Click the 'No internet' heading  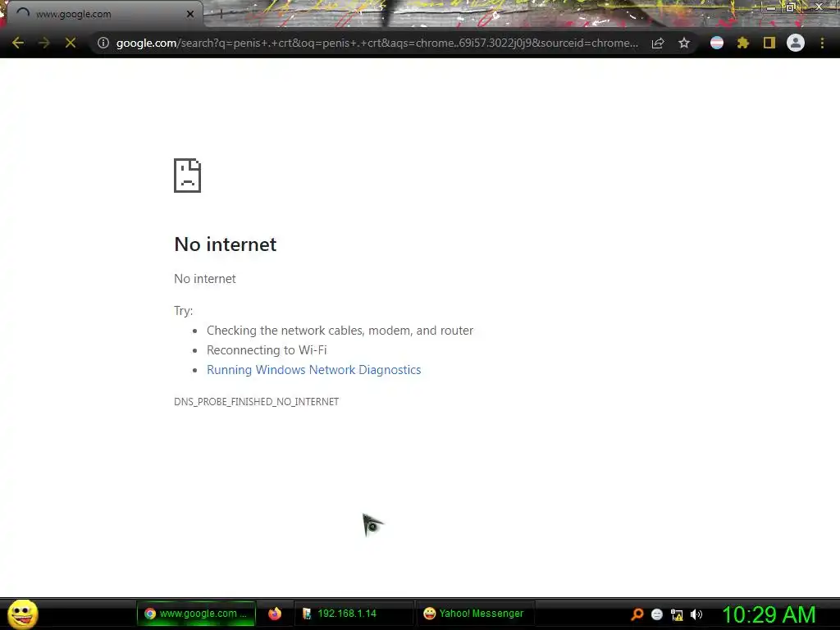click(x=225, y=244)
